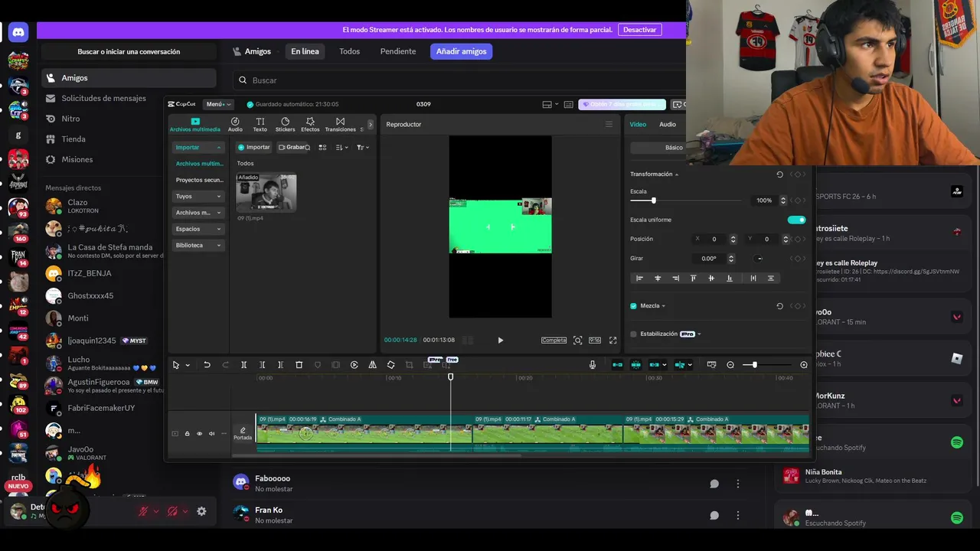980x551 pixels.
Task: Click the Completa quality button
Action: point(554,340)
